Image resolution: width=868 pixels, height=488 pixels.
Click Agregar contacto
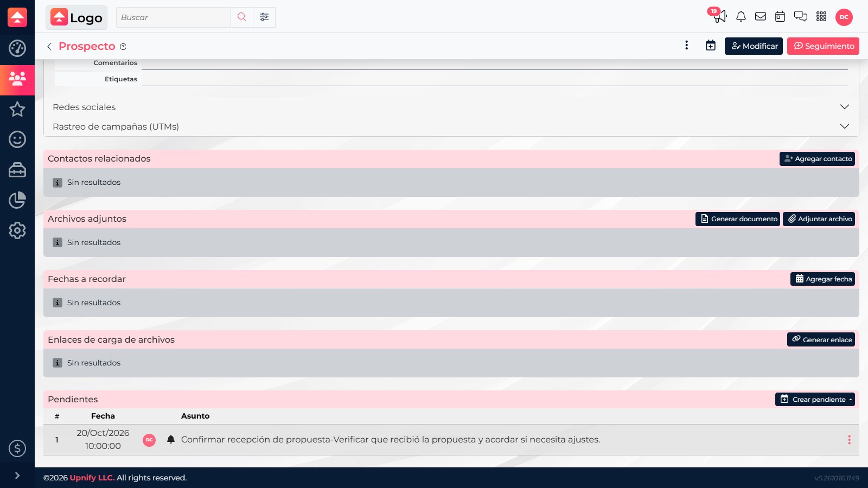[817, 159]
